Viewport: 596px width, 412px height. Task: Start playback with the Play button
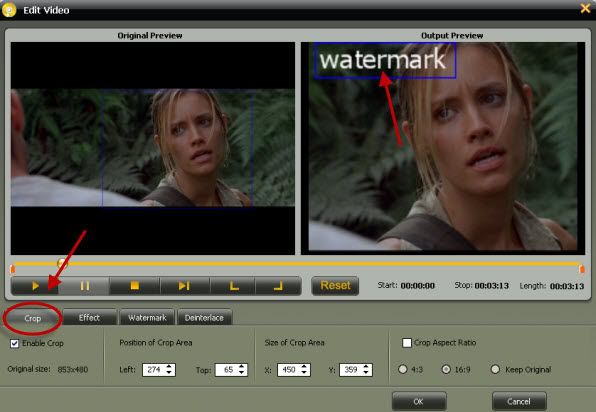tap(35, 286)
